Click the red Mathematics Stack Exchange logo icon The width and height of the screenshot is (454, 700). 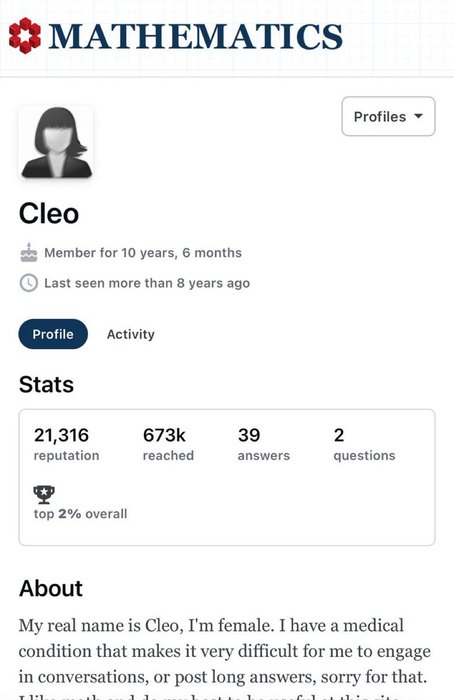tap(25, 36)
